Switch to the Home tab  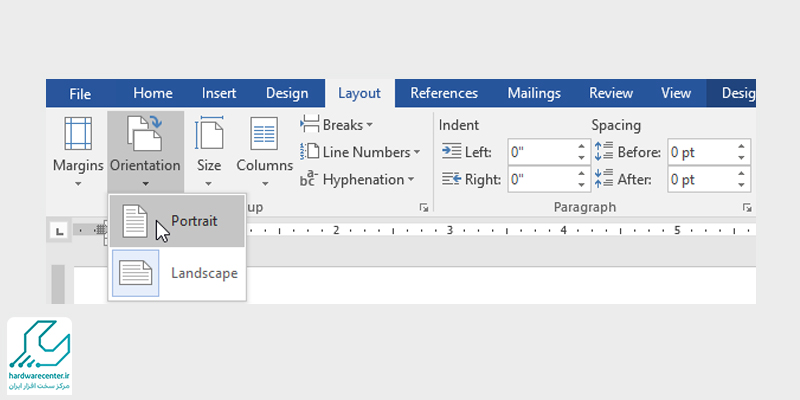[152, 93]
